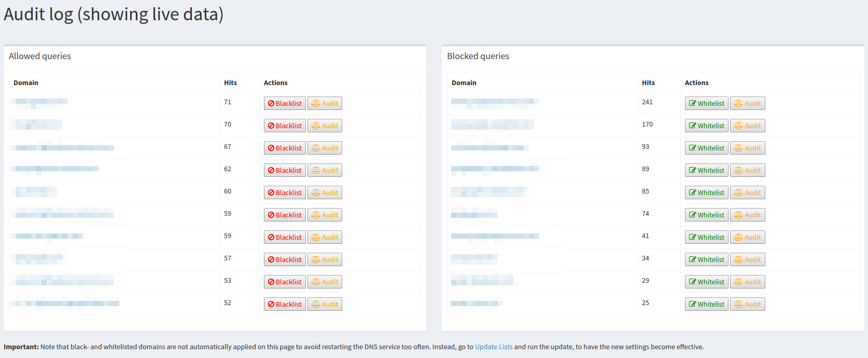Whitelist the blocked domain with 85 hits
The height and width of the screenshot is (358, 868).
pos(706,192)
